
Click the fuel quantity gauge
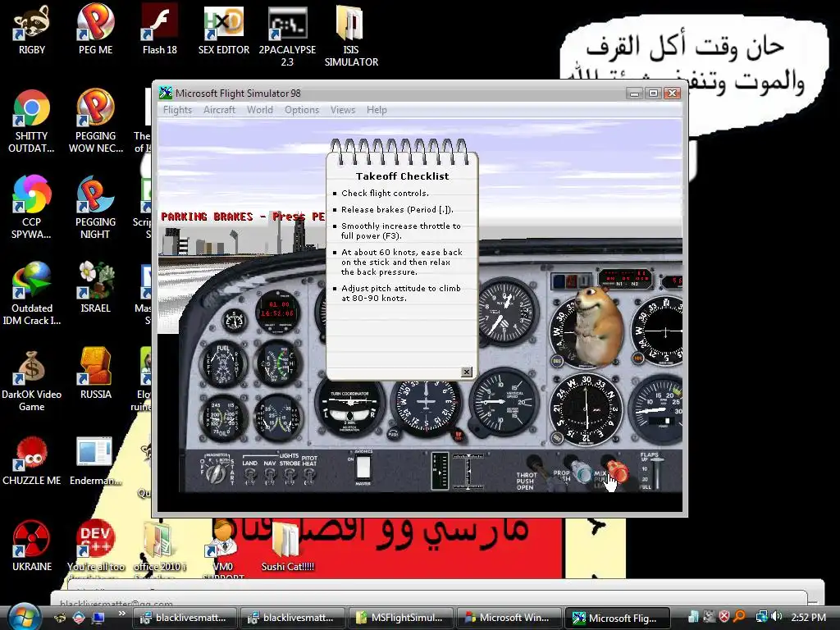[223, 363]
